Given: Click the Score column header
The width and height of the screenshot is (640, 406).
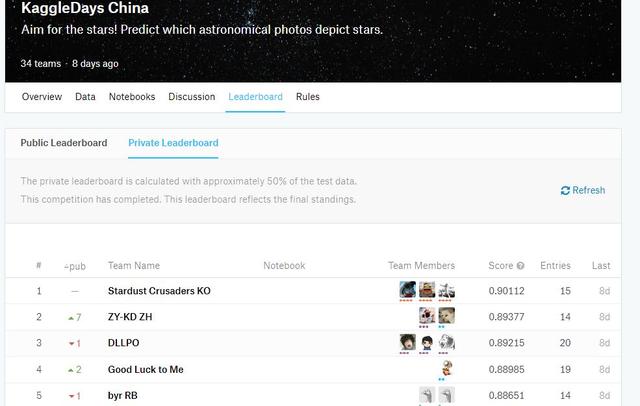Looking at the screenshot, I should (500, 266).
